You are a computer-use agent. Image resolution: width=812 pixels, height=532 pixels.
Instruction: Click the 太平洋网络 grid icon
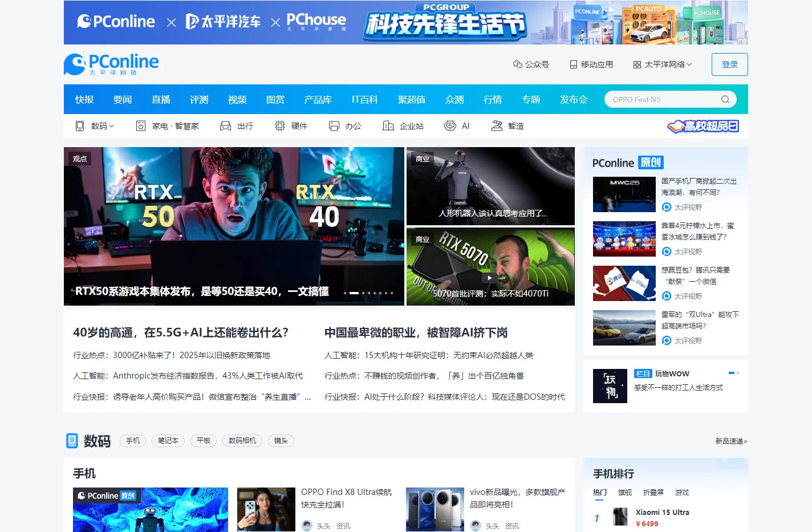pos(637,64)
